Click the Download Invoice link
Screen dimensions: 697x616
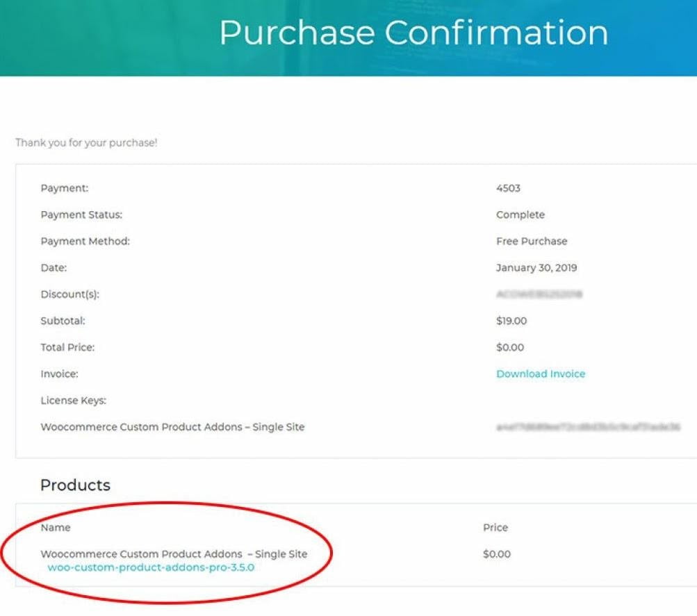click(x=541, y=374)
